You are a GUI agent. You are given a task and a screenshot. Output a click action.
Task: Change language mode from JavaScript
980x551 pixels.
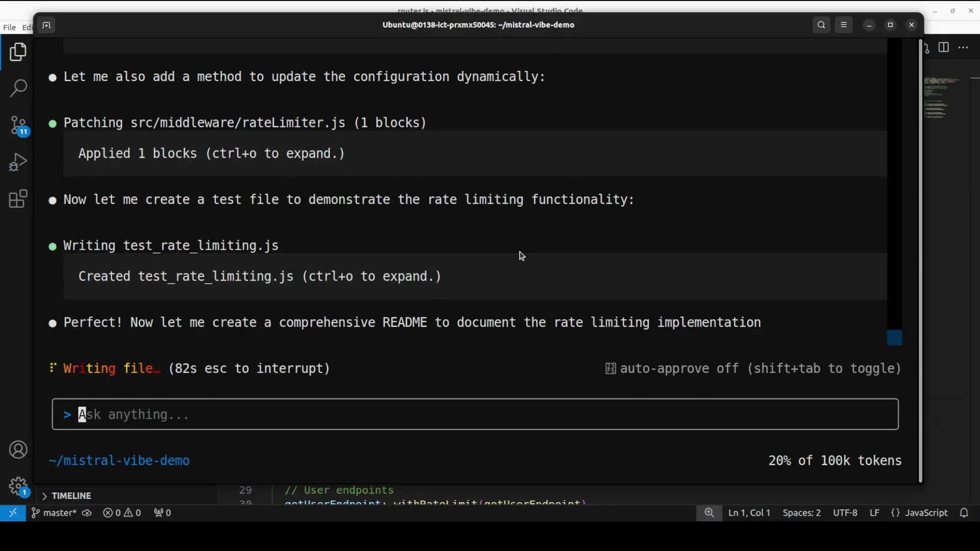(926, 513)
